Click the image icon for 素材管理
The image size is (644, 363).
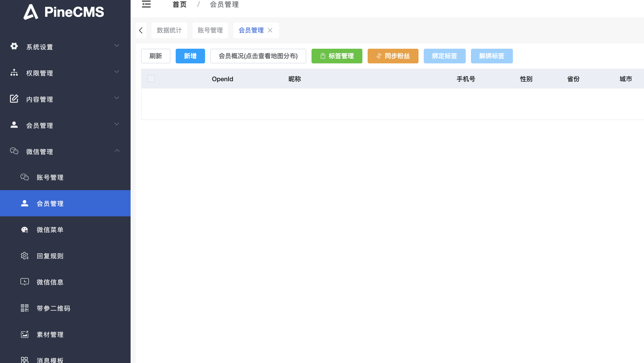click(25, 334)
